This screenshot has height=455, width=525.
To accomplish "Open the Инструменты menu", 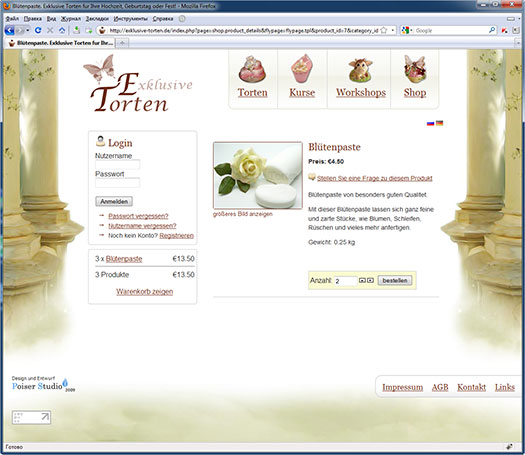I will [131, 19].
